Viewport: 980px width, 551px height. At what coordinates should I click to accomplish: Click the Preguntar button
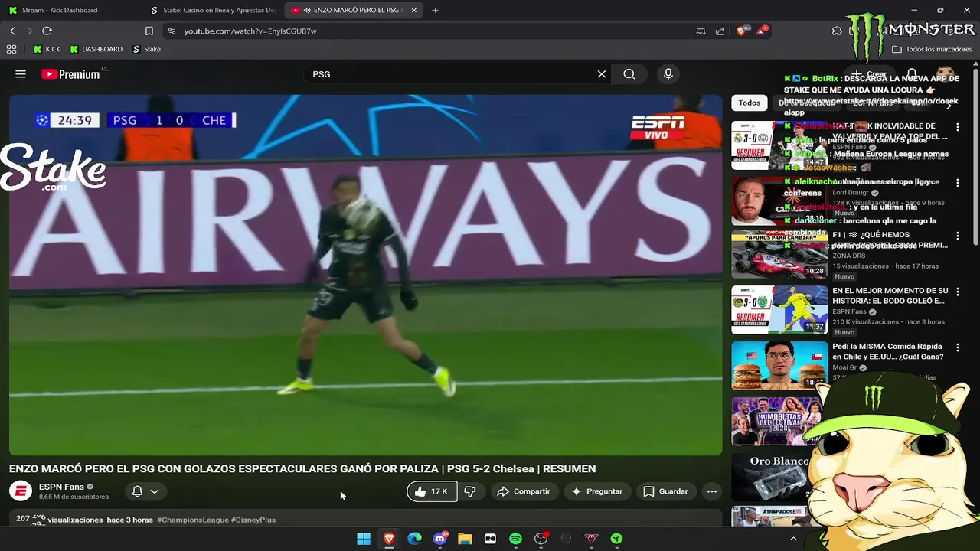(597, 491)
